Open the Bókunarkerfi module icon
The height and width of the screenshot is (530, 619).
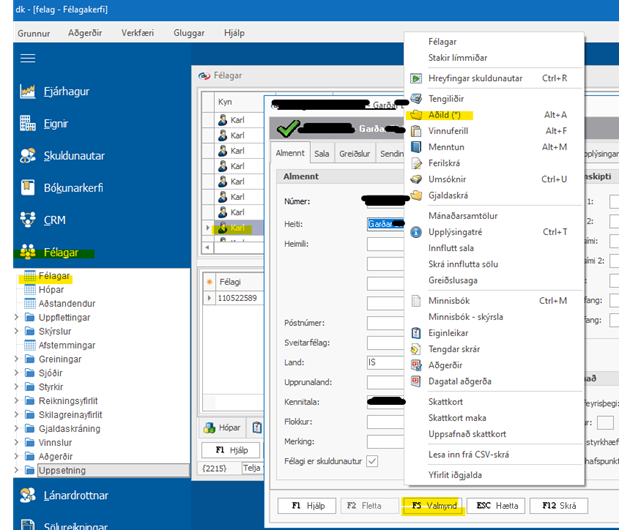click(29, 188)
